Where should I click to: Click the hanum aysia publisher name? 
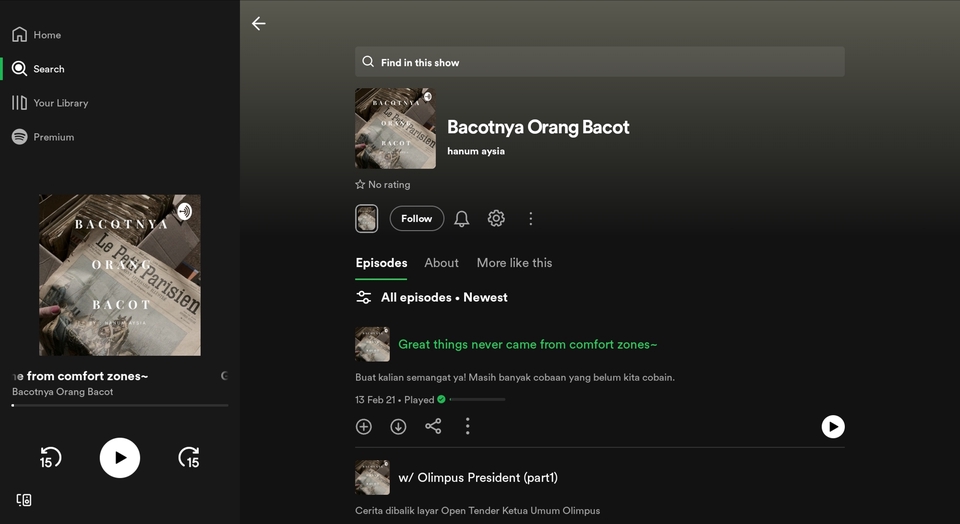coord(476,151)
